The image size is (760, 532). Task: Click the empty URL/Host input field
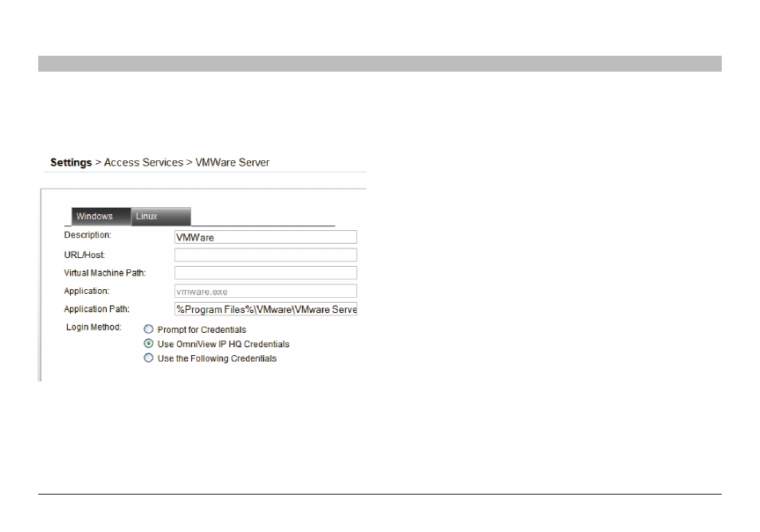click(x=265, y=255)
